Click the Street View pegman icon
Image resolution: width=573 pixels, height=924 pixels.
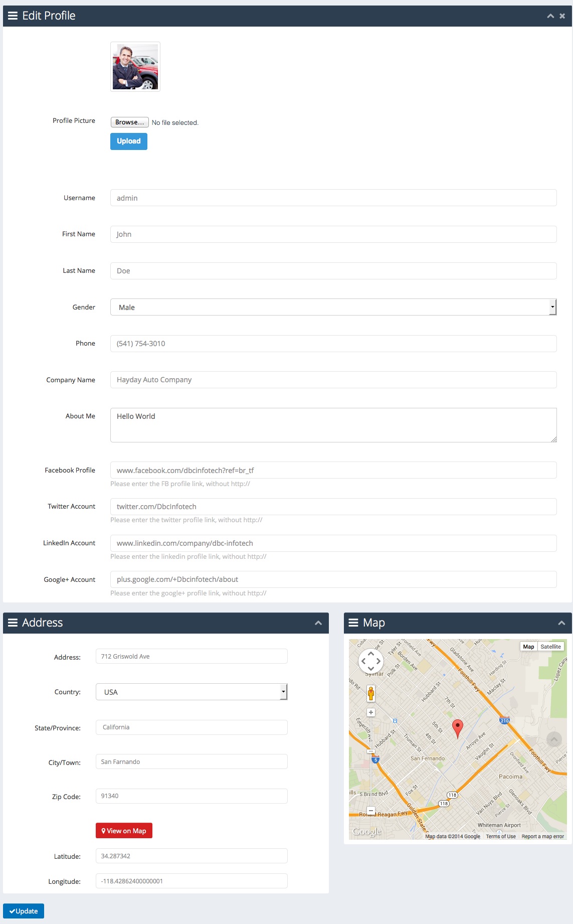click(x=371, y=694)
